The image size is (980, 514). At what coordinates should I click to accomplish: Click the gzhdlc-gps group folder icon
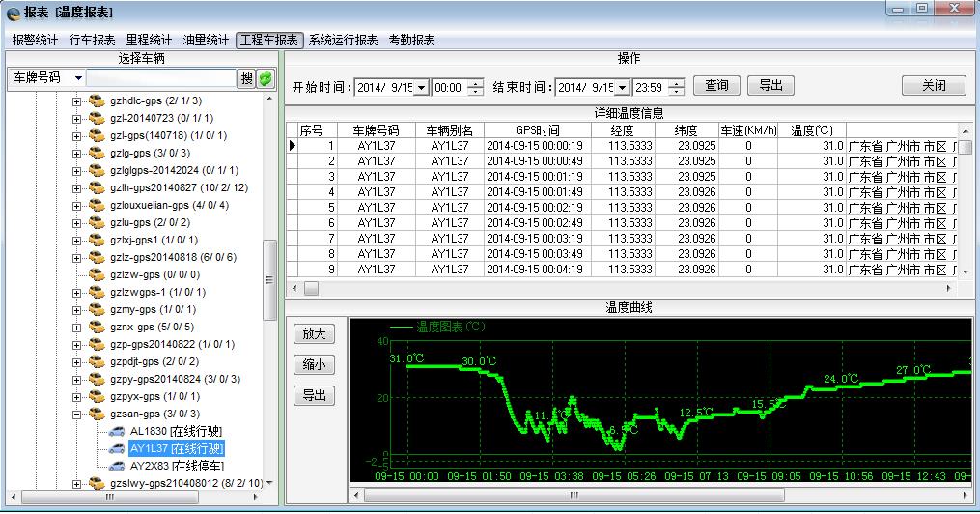click(97, 100)
